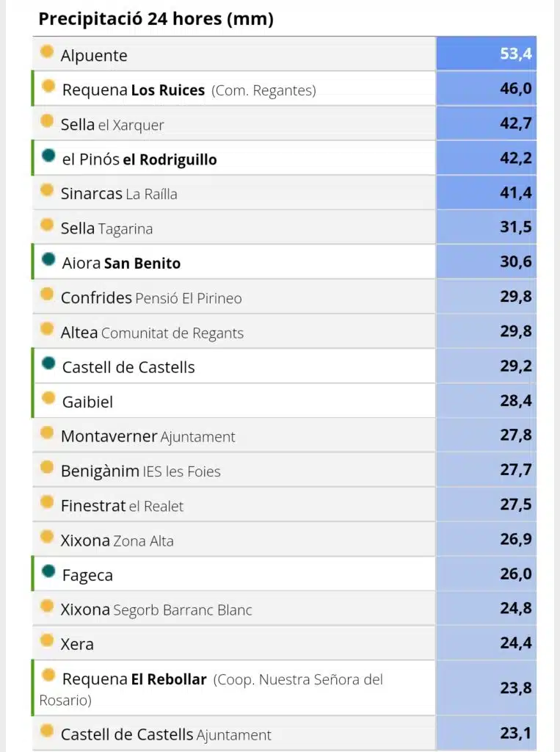The image size is (560, 752).
Task: Click the teal dot beside Fageca
Action: coord(48,571)
